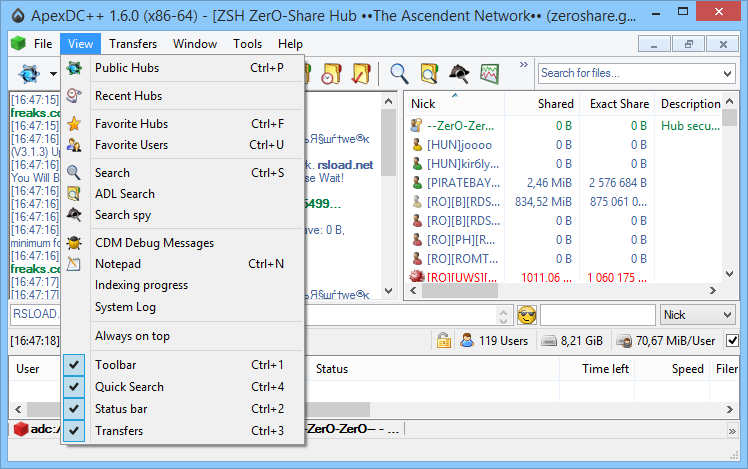Click the Favorite Users people icon

point(74,145)
